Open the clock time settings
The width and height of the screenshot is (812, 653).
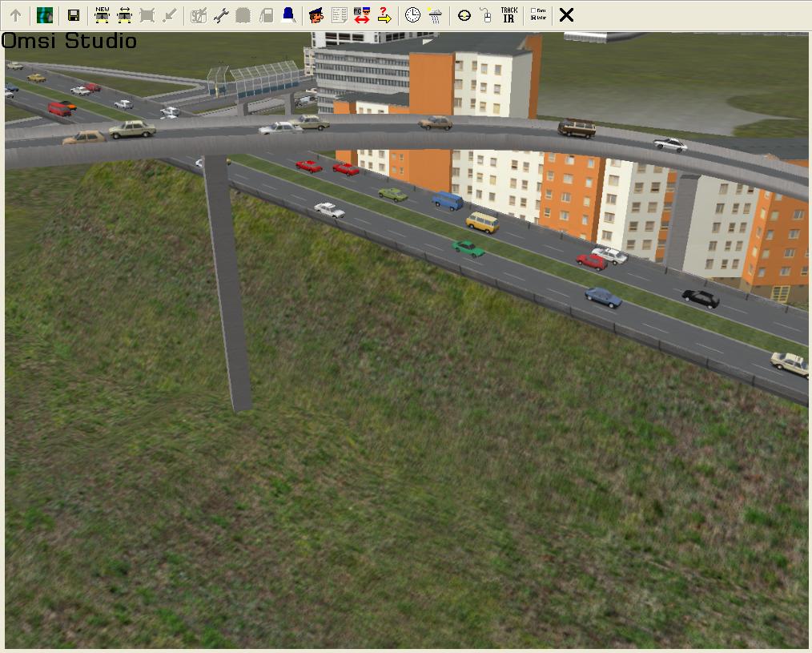[412, 15]
